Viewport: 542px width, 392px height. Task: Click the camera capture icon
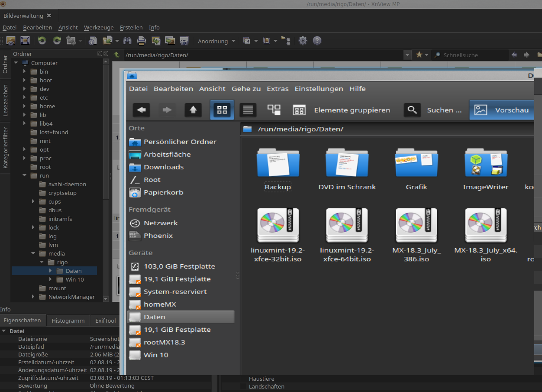pos(184,41)
